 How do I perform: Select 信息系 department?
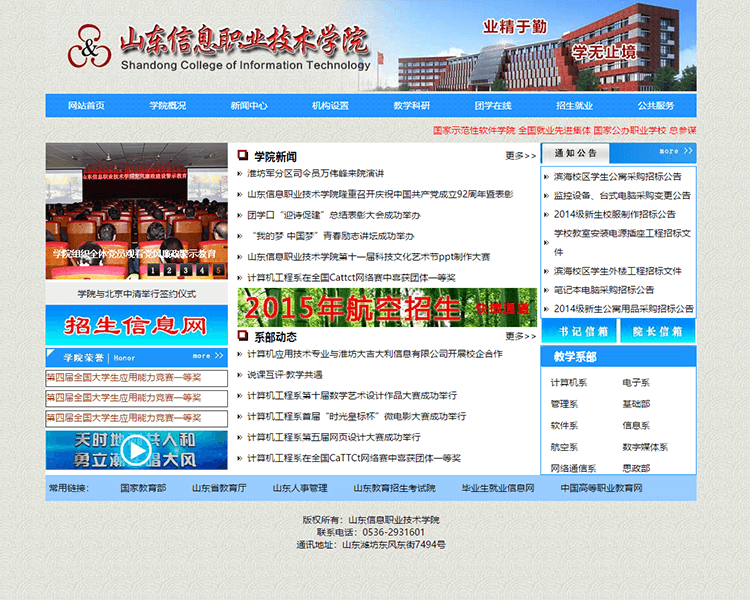point(636,425)
